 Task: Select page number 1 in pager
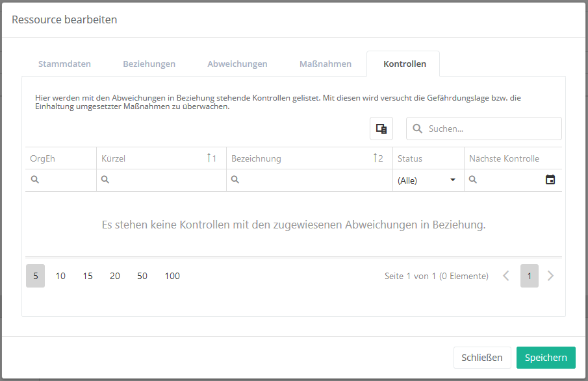tap(530, 276)
